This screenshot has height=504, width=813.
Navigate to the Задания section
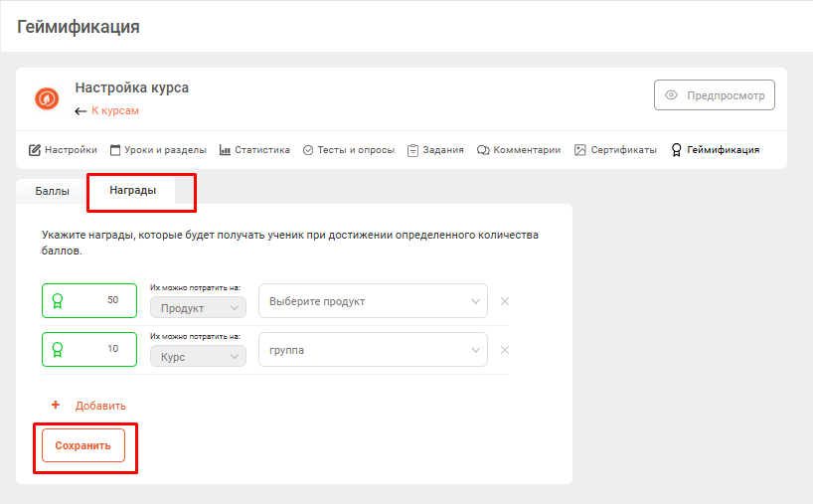click(x=435, y=150)
